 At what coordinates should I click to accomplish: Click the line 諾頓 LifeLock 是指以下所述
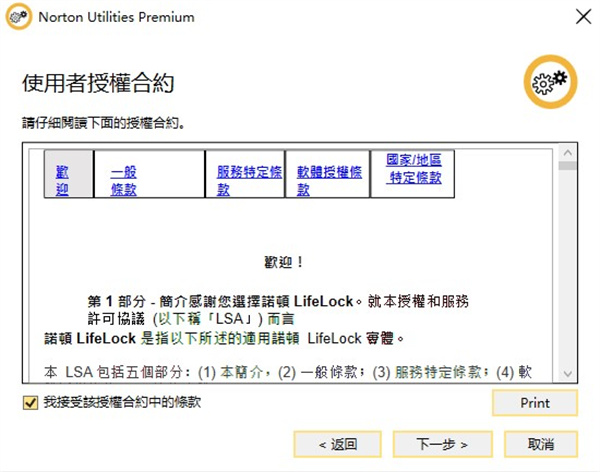pos(224,338)
